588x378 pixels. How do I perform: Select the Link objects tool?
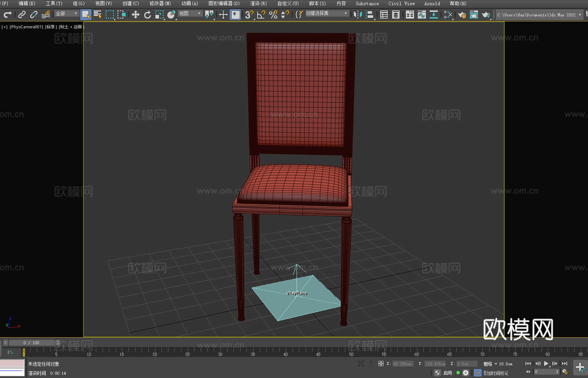coord(22,14)
